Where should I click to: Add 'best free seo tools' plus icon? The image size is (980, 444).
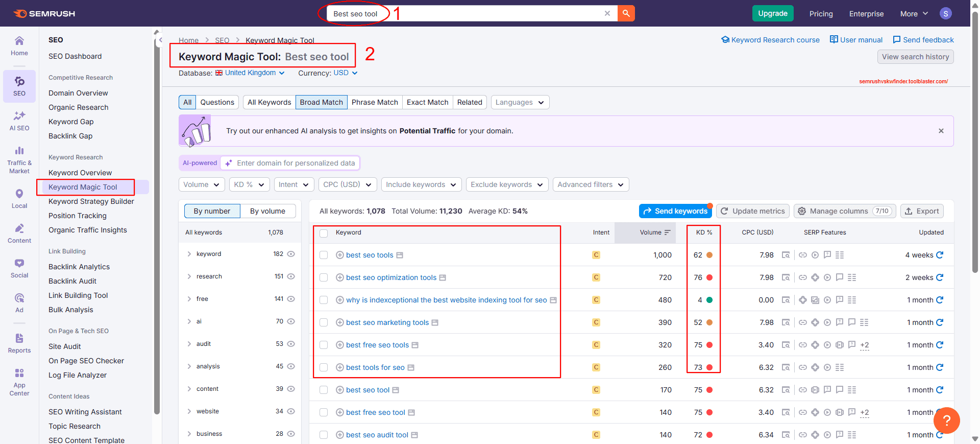point(340,345)
